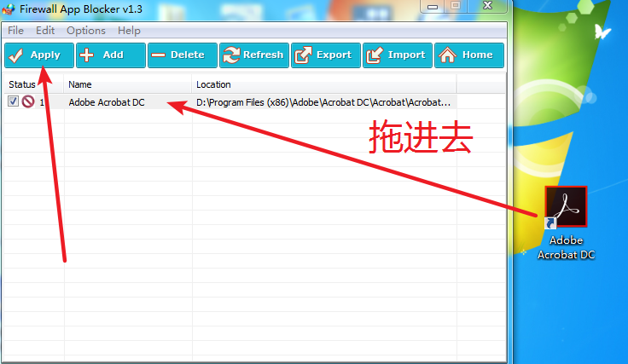Click the Export toolbar button
The width and height of the screenshot is (628, 364).
point(326,55)
